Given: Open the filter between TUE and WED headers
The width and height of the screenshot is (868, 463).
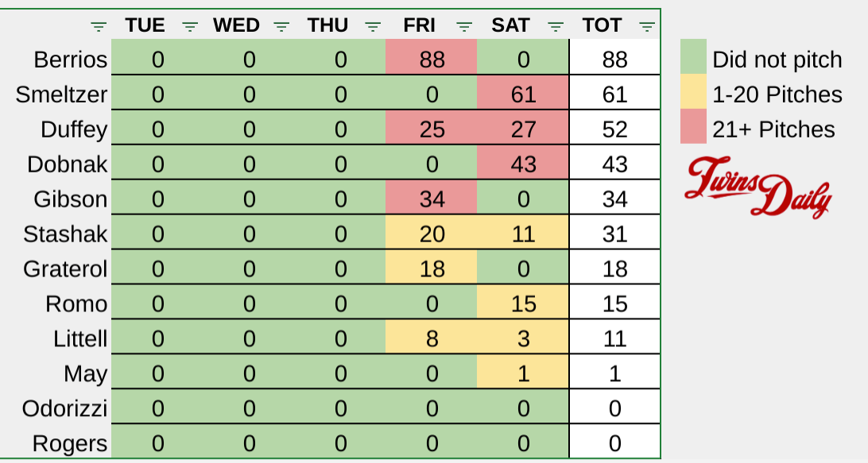Looking at the screenshot, I should coord(190,26).
